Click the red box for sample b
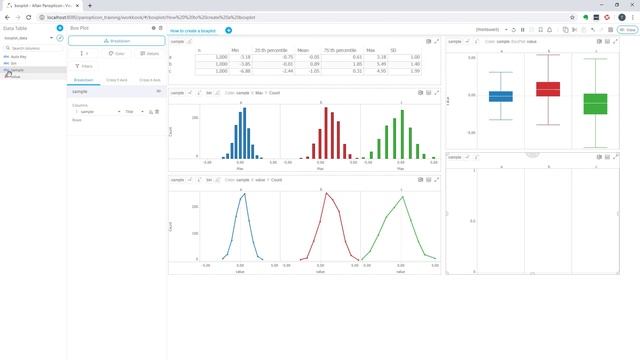 (x=548, y=89)
